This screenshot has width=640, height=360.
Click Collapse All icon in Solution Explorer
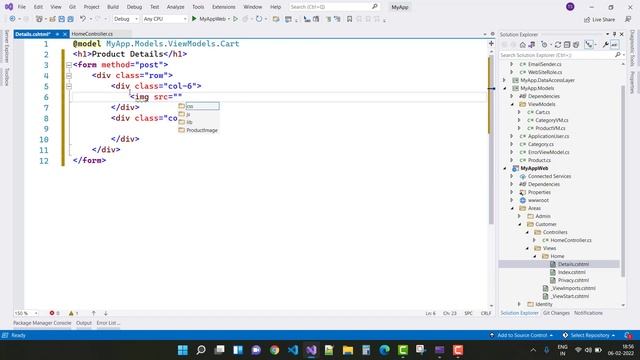[567, 44]
